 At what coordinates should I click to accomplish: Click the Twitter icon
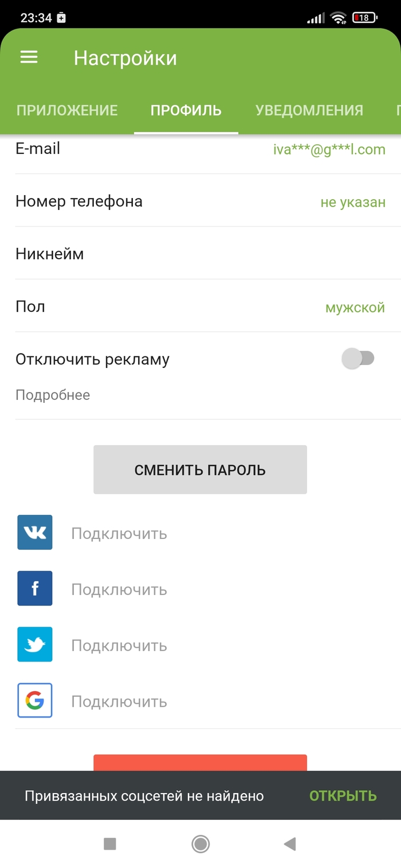click(x=34, y=644)
